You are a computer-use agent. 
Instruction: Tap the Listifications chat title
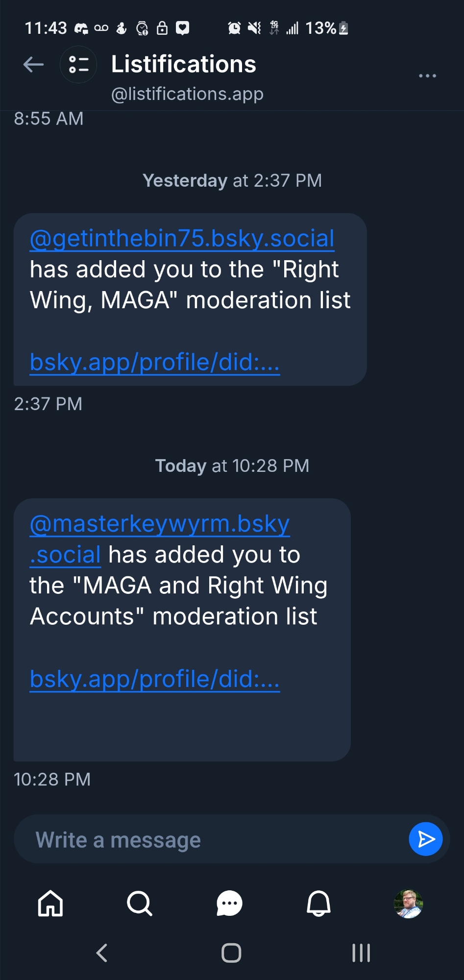tap(184, 64)
